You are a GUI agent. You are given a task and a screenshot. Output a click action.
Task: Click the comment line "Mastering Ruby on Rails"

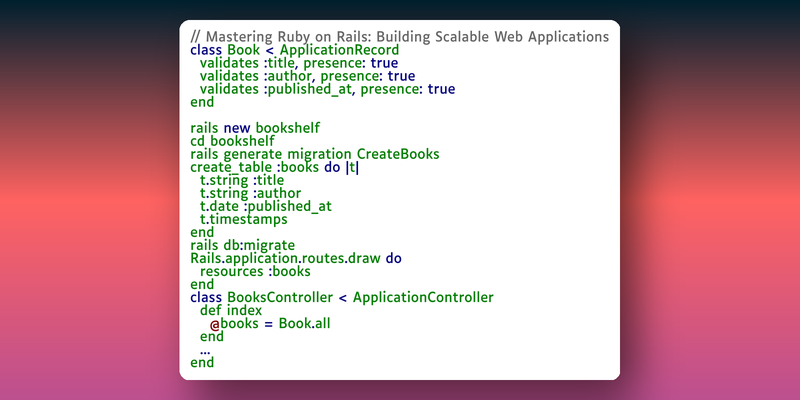[x=399, y=37]
